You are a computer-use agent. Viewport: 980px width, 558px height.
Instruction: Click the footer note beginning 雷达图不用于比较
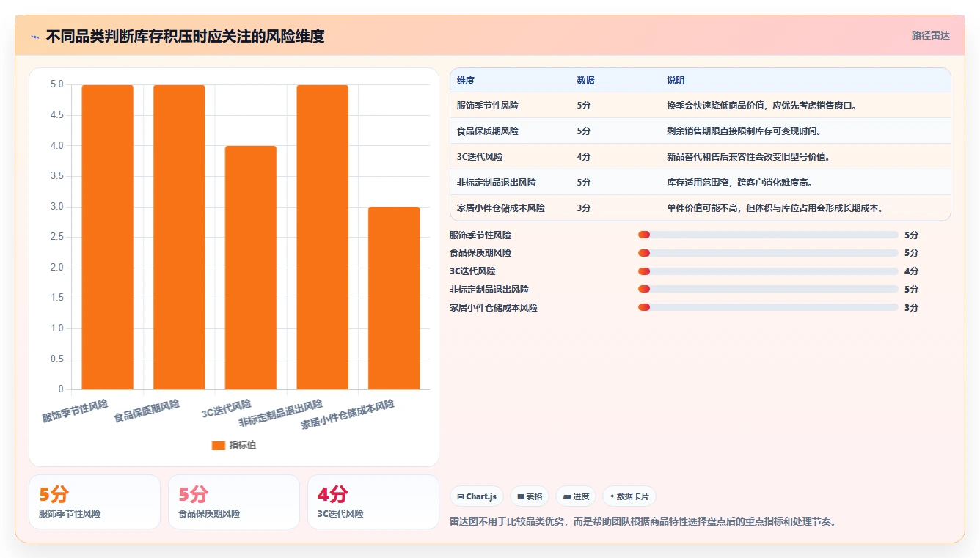(x=643, y=522)
